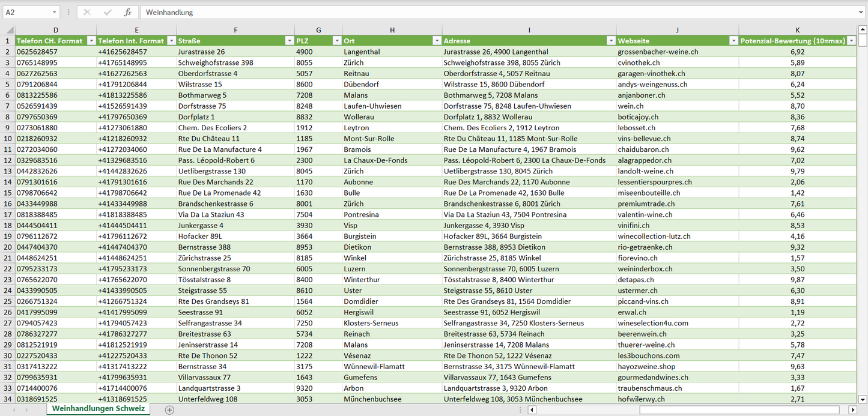Open the Potenzial-Bewertung filter dropdown
Image resolution: width=868 pixels, height=416 pixels.
(851, 41)
